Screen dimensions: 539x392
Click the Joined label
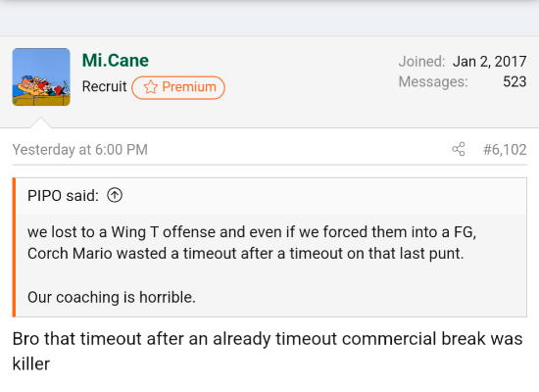[x=421, y=62]
